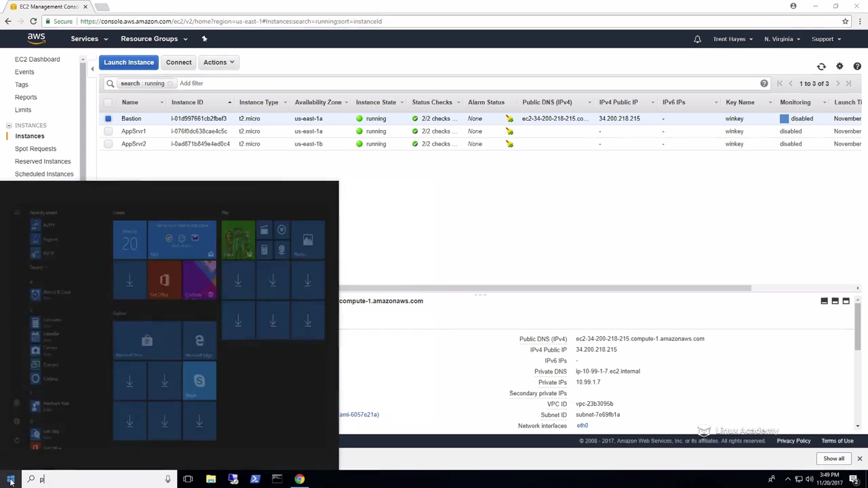The image size is (868, 488).
Task: Open the AWS home logo
Action: [37, 39]
